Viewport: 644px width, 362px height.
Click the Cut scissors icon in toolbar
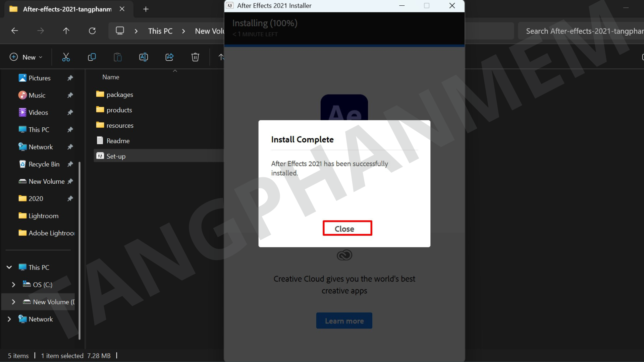point(66,57)
